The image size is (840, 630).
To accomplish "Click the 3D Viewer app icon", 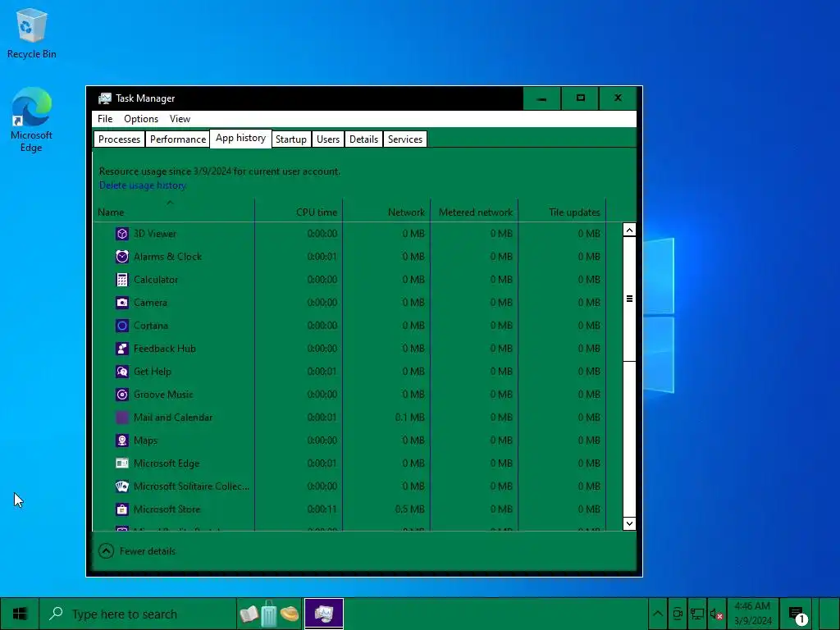I will tap(122, 234).
